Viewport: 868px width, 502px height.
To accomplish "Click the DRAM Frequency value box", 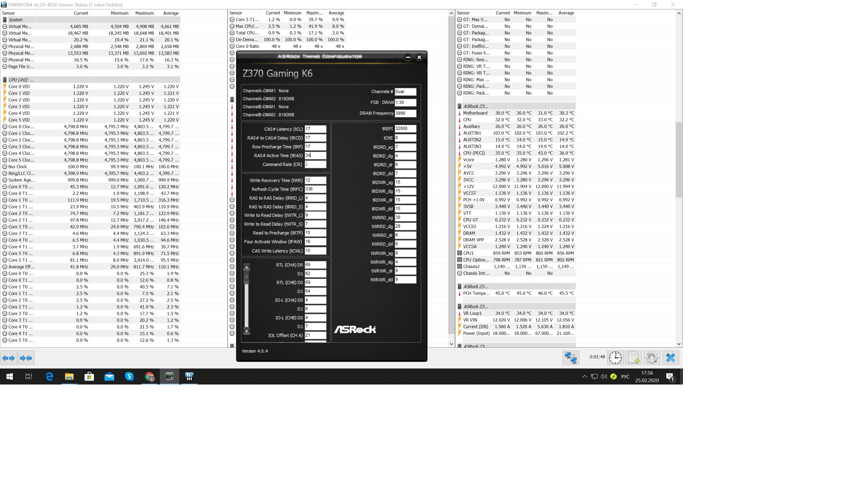I will point(405,113).
